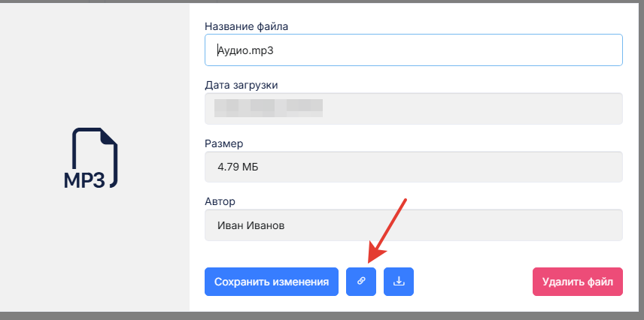
Task: Click the blurred upload date value
Action: pos(267,108)
